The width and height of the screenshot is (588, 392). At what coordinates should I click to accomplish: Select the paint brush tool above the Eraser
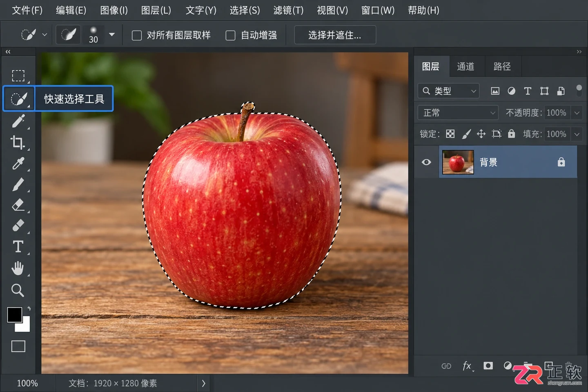pyautogui.click(x=18, y=185)
